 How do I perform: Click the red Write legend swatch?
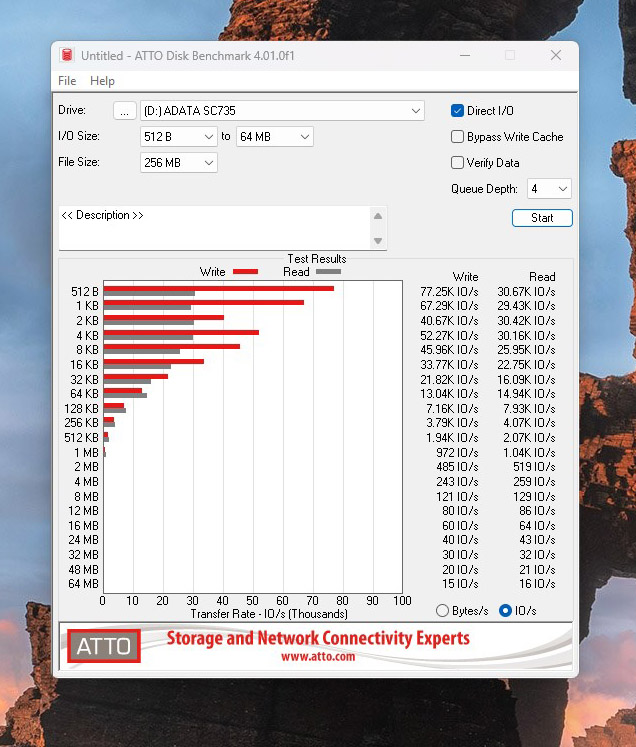(x=245, y=272)
